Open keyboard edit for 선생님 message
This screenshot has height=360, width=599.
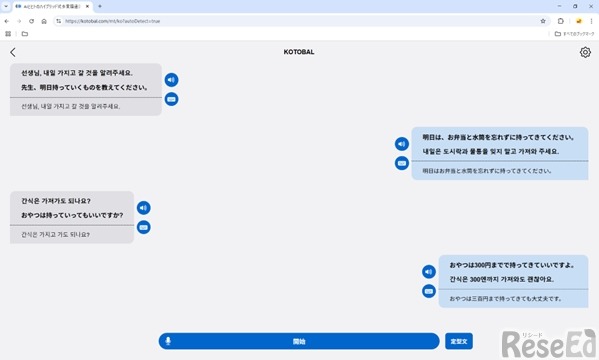(x=172, y=99)
